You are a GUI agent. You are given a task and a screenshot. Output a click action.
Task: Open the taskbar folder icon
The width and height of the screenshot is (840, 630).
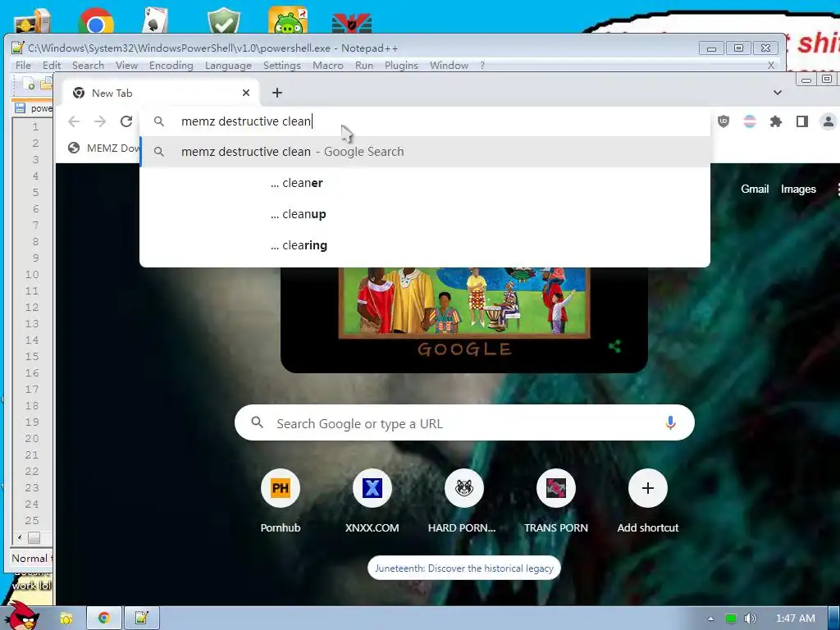tap(66, 619)
